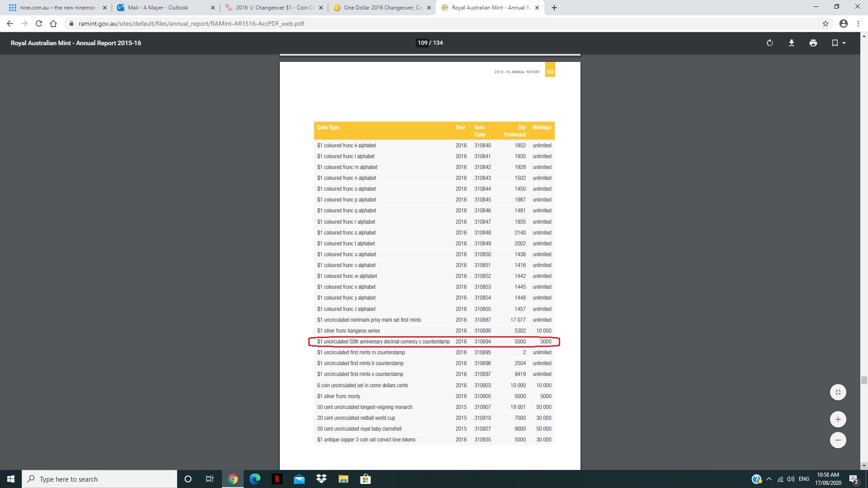Close the nine.com.au tab
This screenshot has height=488, width=868.
pyautogui.click(x=105, y=8)
